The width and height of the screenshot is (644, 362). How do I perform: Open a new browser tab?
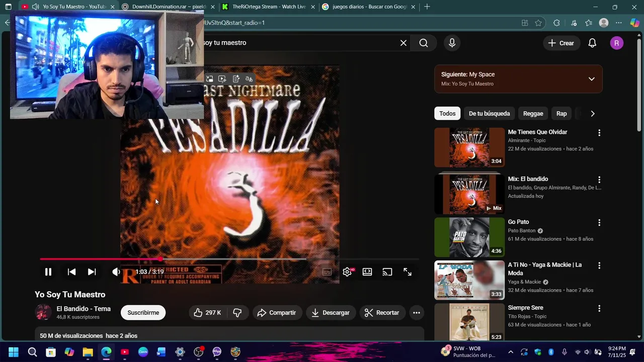[x=427, y=7]
